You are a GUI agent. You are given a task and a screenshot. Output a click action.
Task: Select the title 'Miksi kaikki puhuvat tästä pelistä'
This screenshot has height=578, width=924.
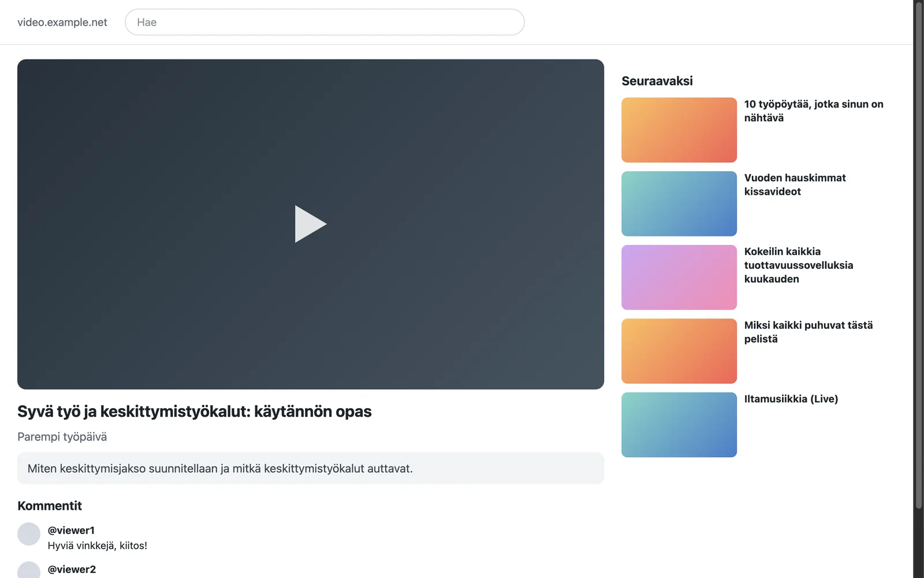(x=808, y=332)
